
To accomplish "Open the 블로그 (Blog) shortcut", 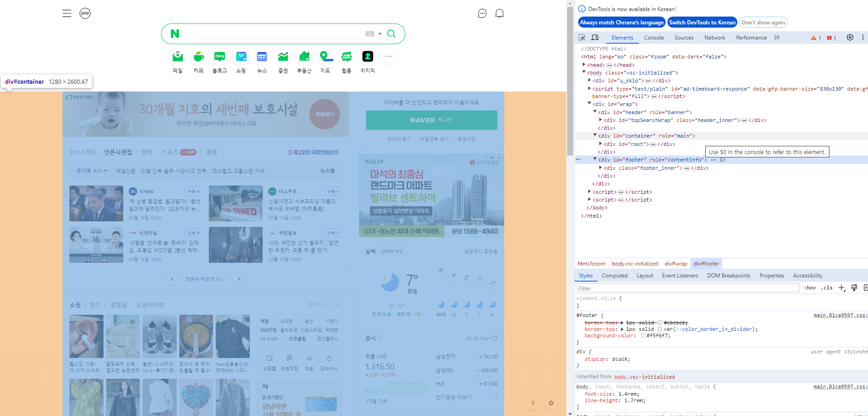I will 220,62.
